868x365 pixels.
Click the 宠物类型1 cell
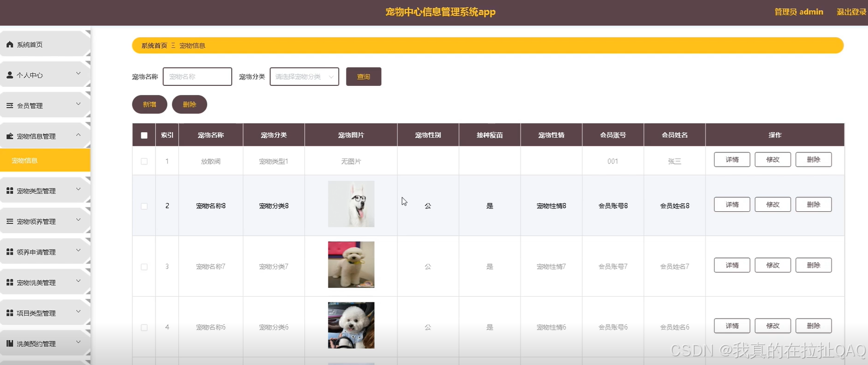274,161
